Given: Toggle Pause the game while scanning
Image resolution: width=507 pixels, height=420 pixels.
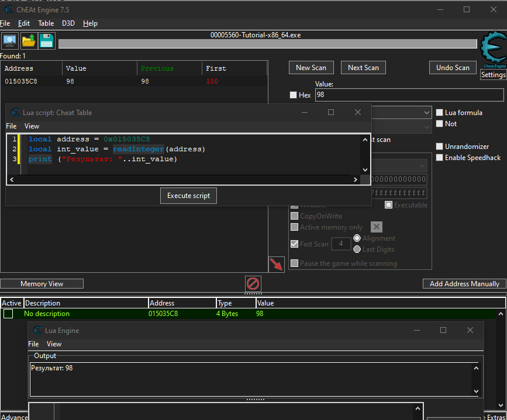Looking at the screenshot, I should coord(294,263).
